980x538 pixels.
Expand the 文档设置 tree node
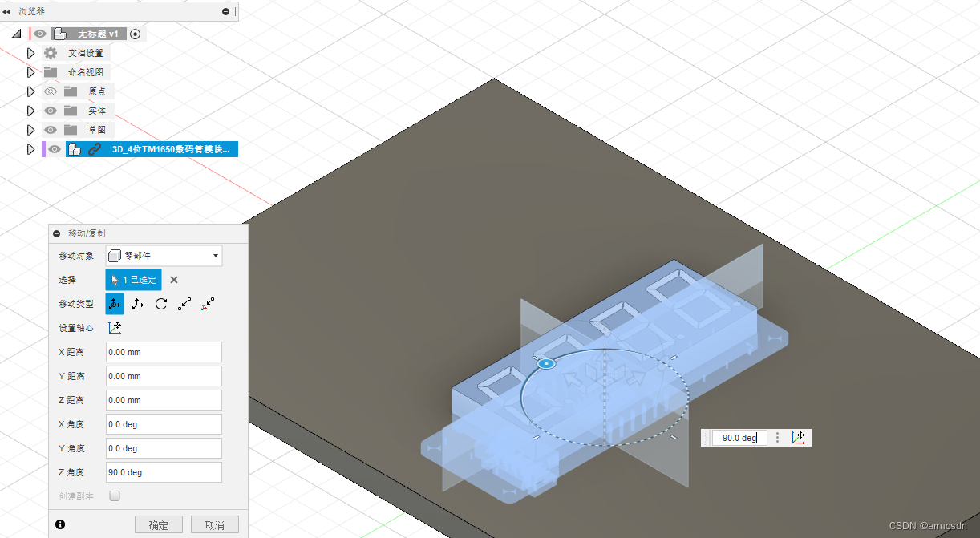(x=31, y=53)
